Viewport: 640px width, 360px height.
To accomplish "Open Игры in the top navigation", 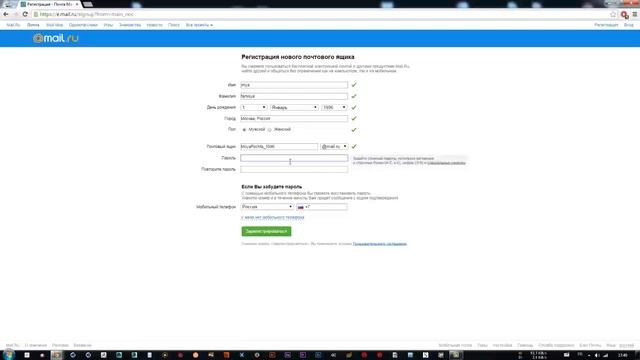I will tap(108, 25).
